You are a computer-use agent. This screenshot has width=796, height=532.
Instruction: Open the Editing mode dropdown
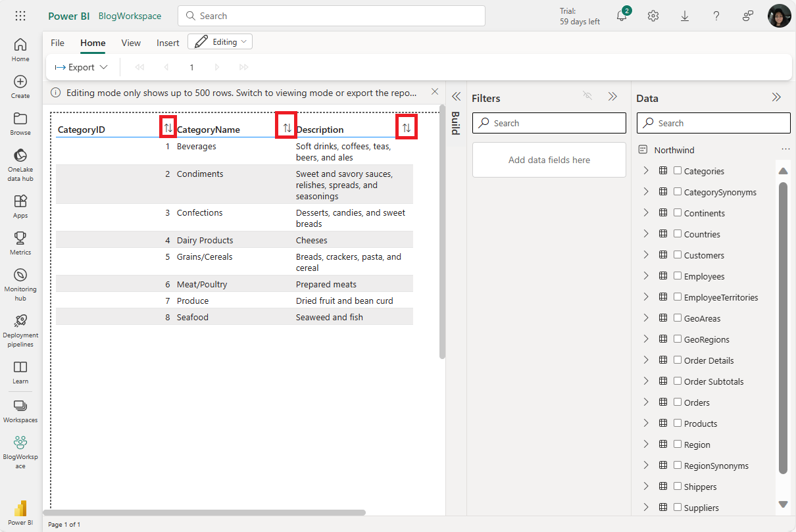coord(220,41)
